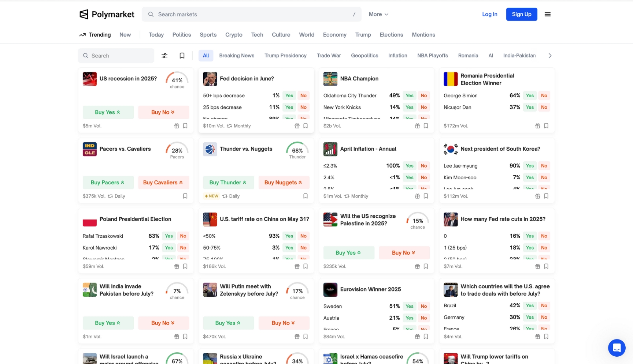Viewport: 633px width, 364px height.
Task: Click gift icon on India Pakistan card
Action: tap(177, 337)
